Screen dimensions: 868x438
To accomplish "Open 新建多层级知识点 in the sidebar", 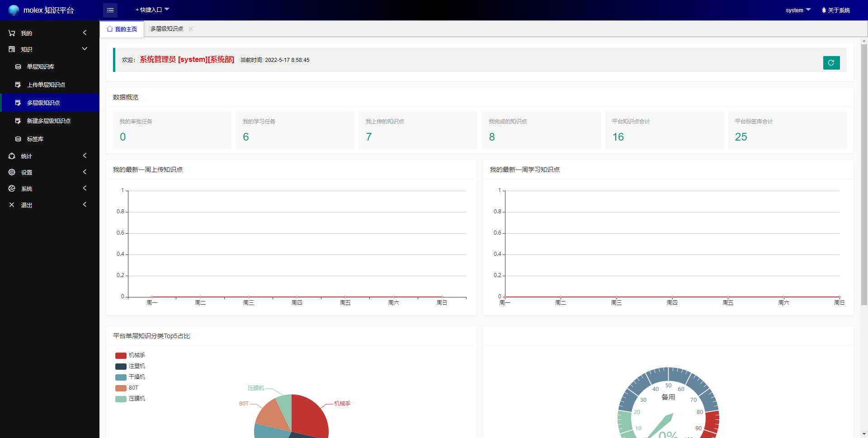I will coord(50,121).
